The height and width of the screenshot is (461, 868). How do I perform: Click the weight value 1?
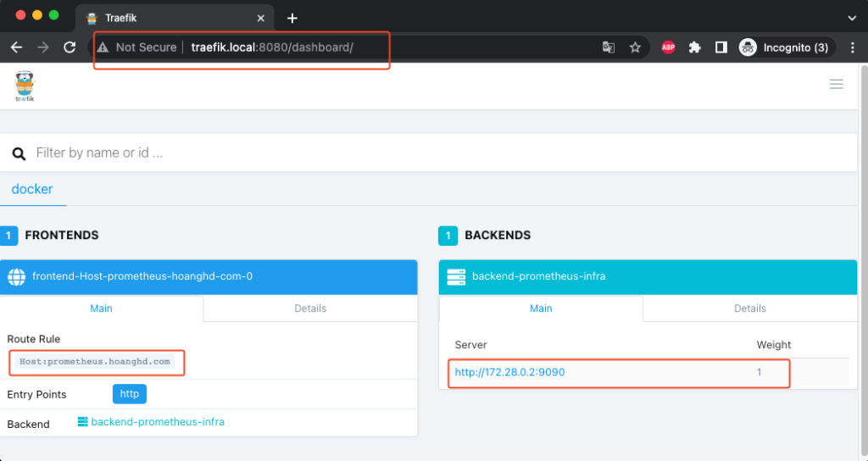[x=759, y=373]
